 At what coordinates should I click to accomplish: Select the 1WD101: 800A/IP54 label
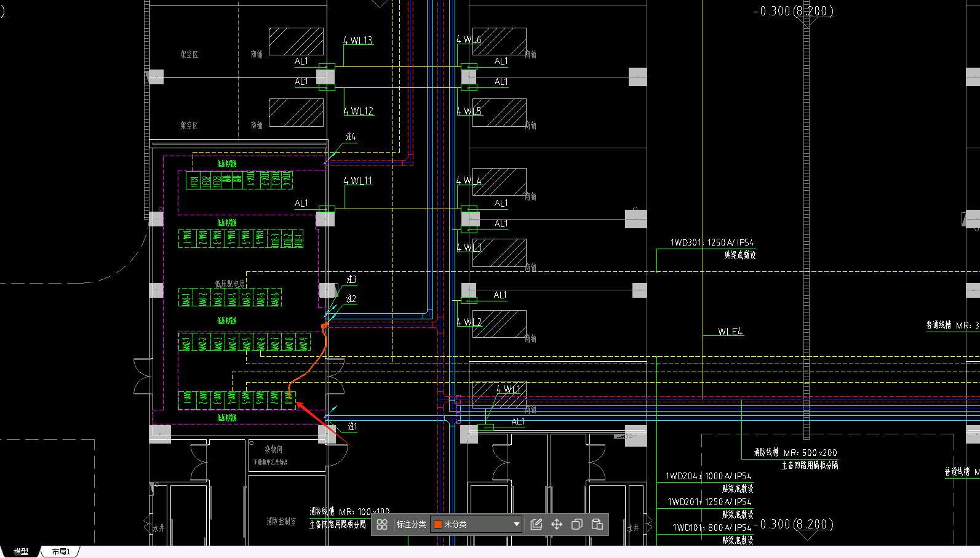point(712,528)
